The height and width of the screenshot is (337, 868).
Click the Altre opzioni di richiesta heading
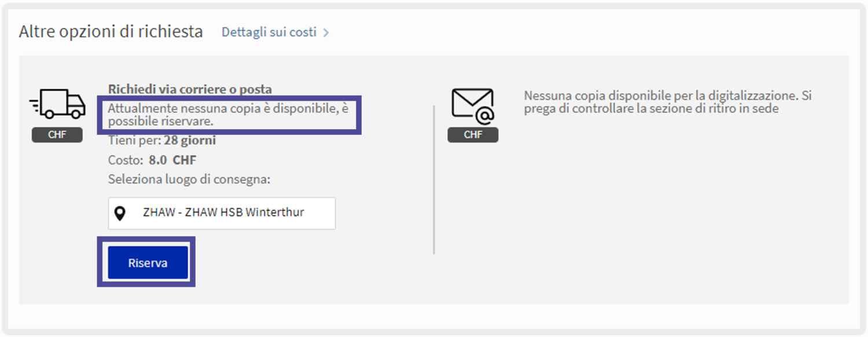coord(111,32)
